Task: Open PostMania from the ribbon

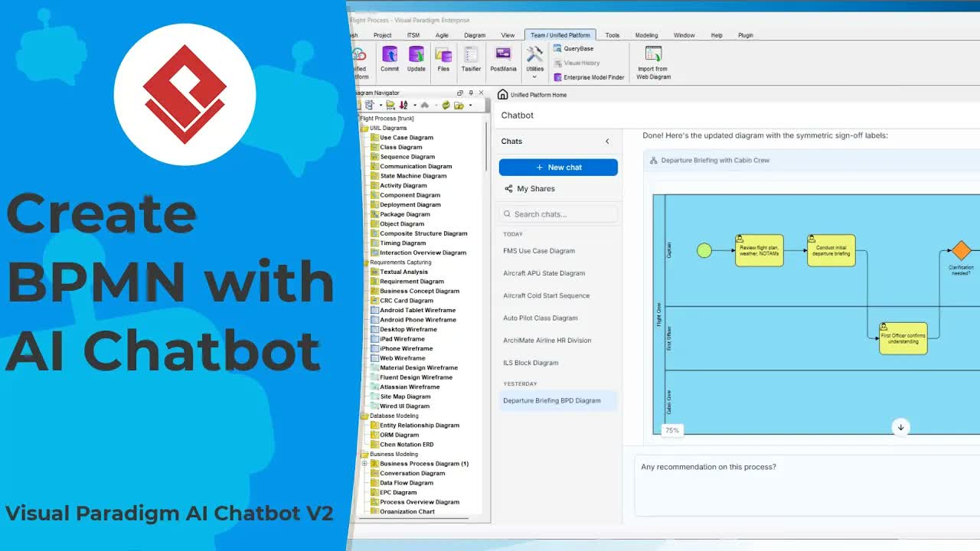Action: [503, 60]
